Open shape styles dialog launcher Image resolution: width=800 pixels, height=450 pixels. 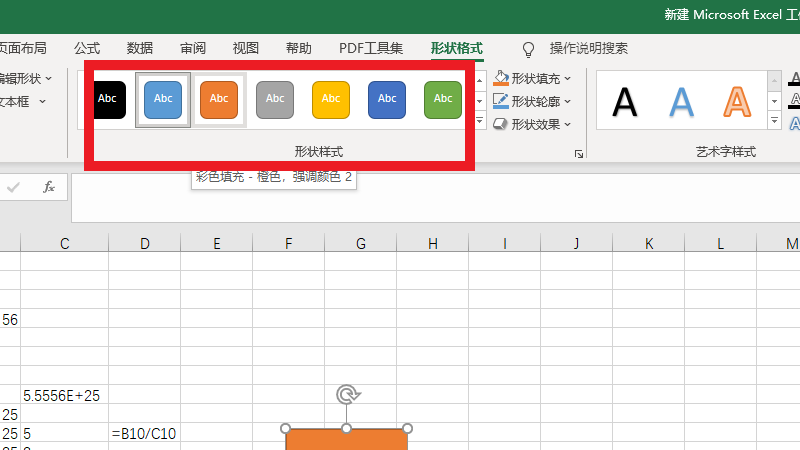[578, 154]
